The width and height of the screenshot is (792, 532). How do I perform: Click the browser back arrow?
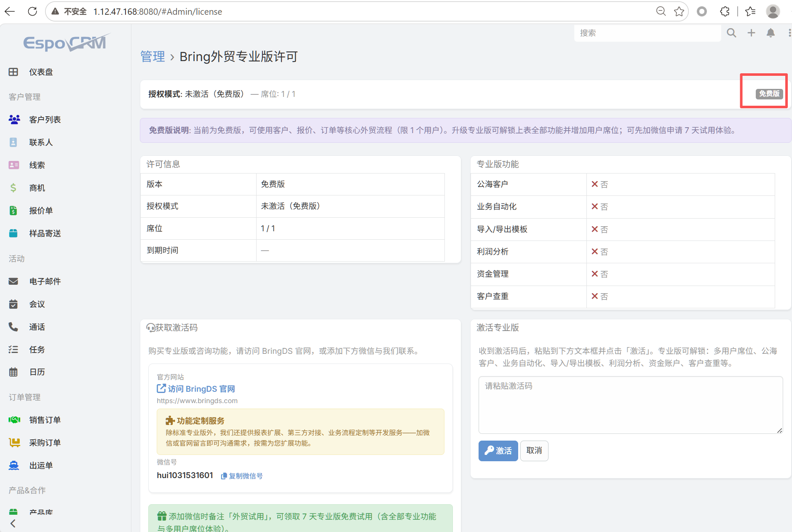coord(10,11)
